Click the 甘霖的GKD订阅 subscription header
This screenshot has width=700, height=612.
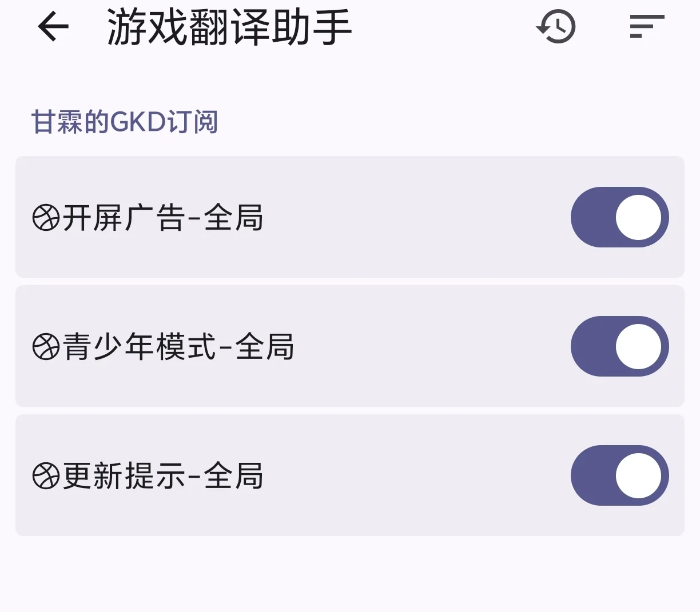click(x=125, y=122)
